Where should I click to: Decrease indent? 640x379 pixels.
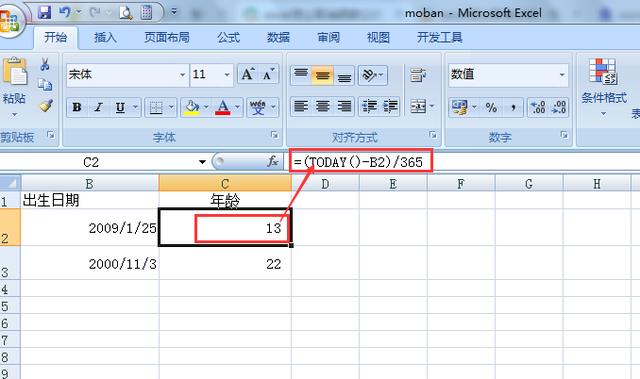click(369, 106)
